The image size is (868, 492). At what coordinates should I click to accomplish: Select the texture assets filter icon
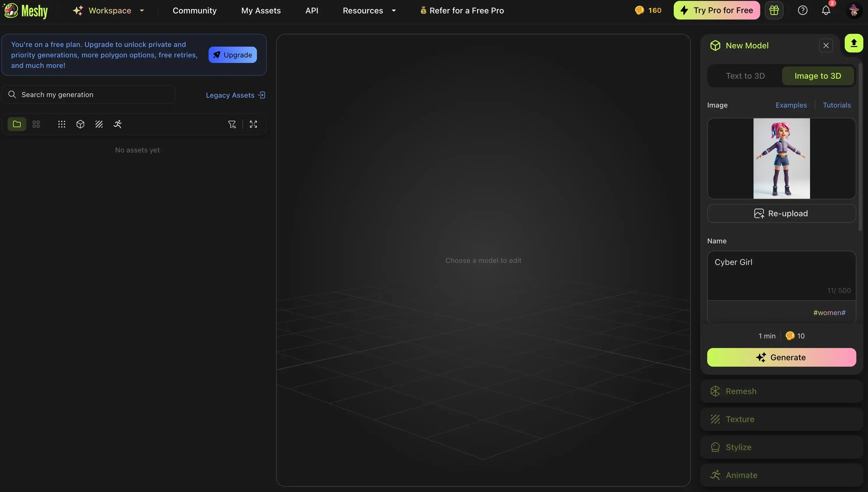(99, 124)
